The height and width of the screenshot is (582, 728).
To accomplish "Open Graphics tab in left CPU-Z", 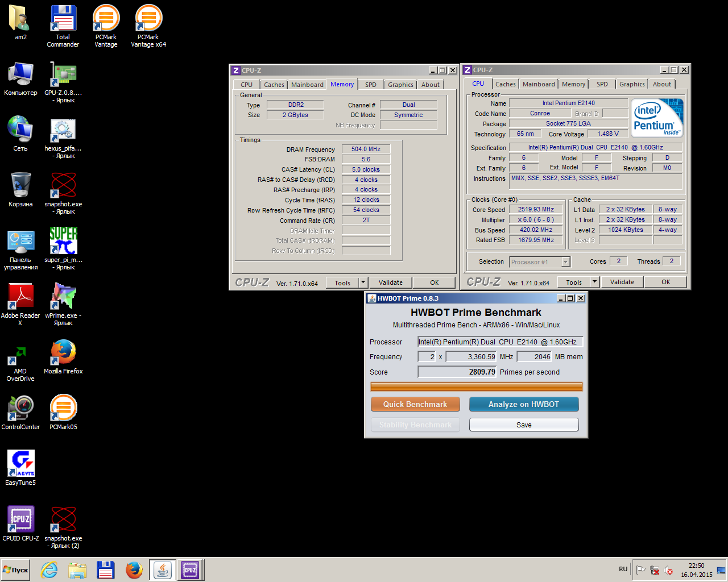I will [x=400, y=85].
